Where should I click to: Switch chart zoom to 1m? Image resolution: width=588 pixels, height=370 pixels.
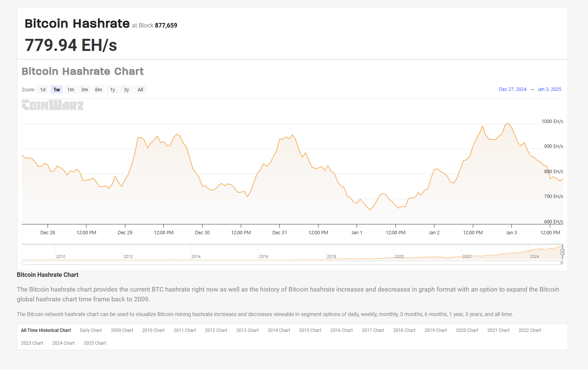click(71, 90)
